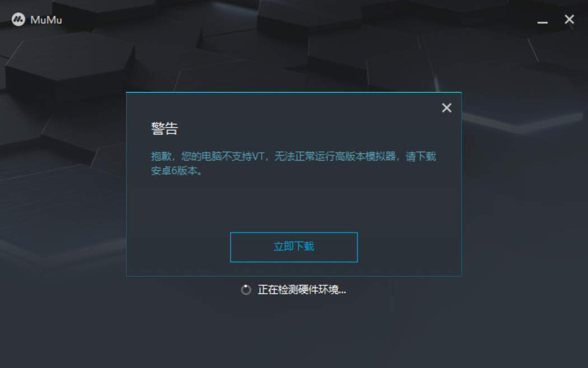Click the MuMu logo icon
This screenshot has height=368, width=588.
(18, 20)
